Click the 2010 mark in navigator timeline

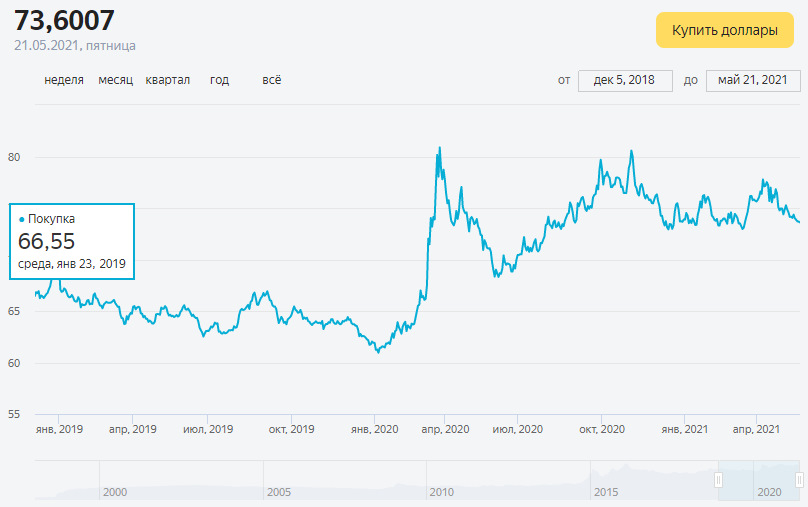coord(442,493)
